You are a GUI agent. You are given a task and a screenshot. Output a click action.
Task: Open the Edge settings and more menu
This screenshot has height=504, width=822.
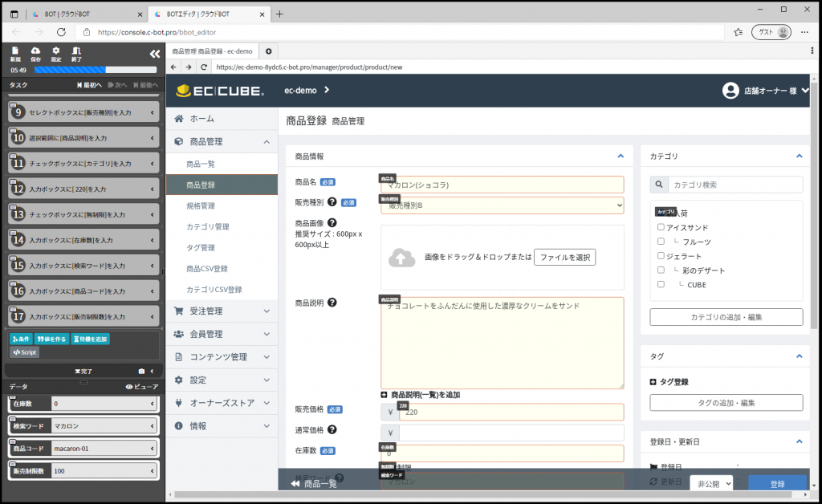click(x=804, y=32)
